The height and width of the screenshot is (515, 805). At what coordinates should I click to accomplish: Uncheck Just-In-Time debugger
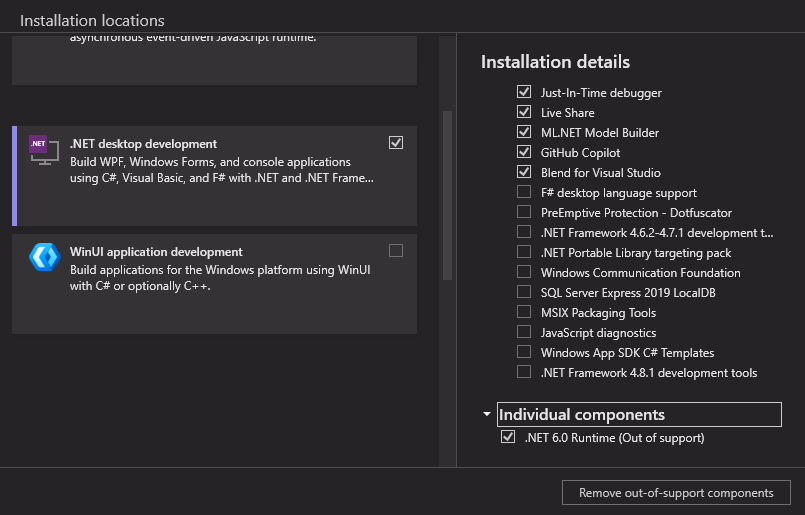[524, 92]
